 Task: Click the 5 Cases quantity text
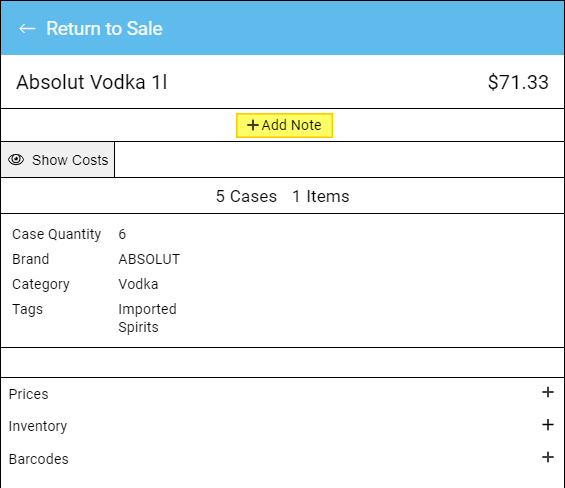click(246, 196)
